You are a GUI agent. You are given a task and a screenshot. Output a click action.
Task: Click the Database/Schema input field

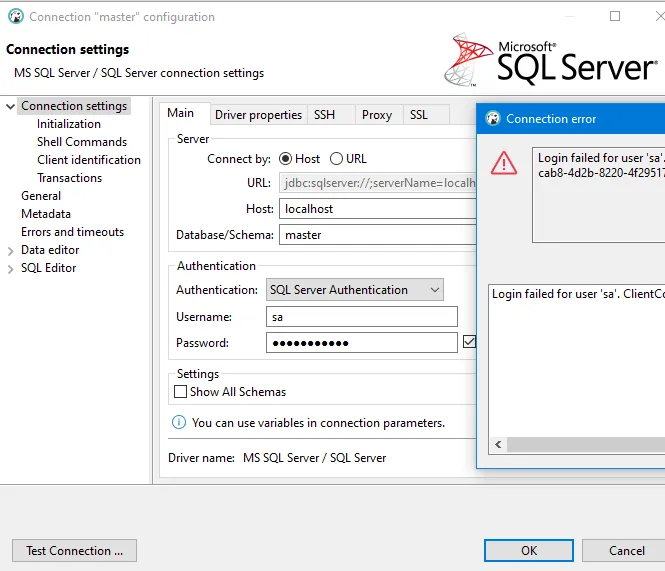click(x=377, y=235)
